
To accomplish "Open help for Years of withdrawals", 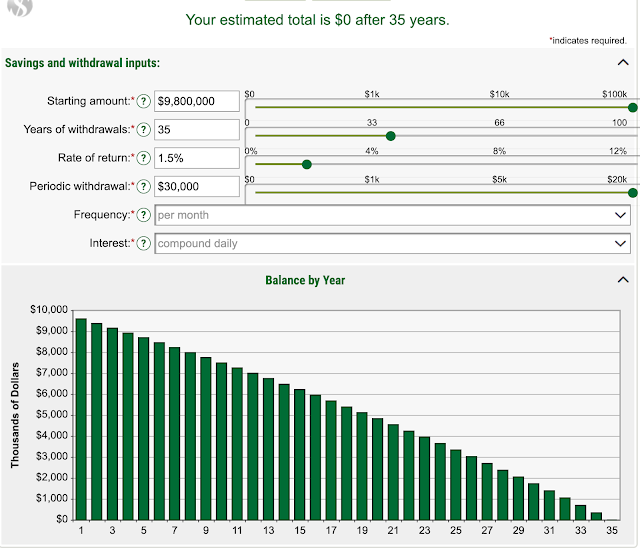I will point(143,130).
